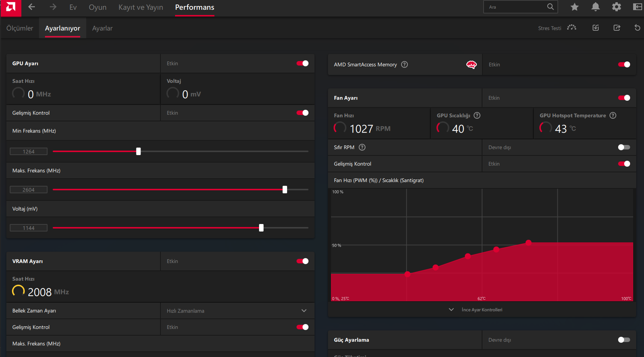Image resolution: width=644 pixels, height=357 pixels.
Task: Click the Min Frekans value field 1264
Action: 28,151
